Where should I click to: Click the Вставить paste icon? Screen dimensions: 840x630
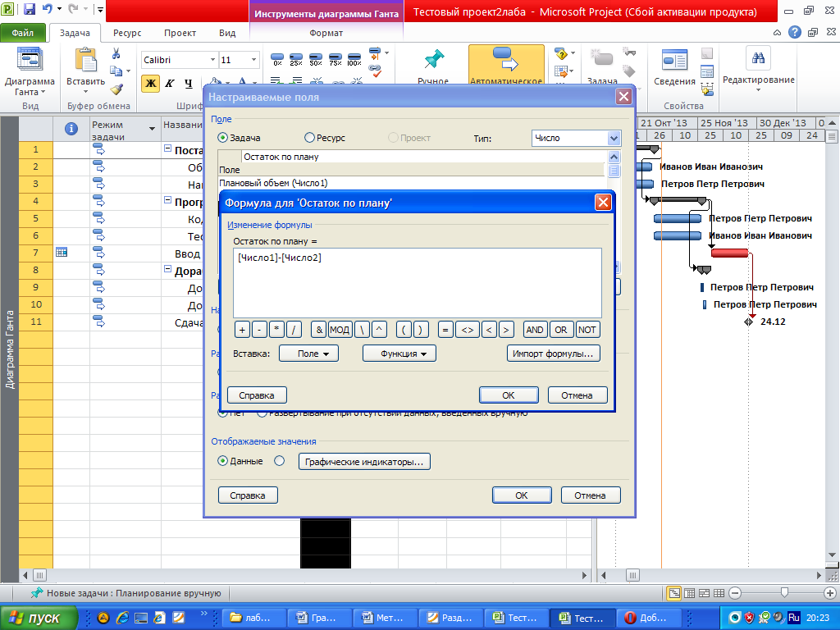click(x=85, y=60)
